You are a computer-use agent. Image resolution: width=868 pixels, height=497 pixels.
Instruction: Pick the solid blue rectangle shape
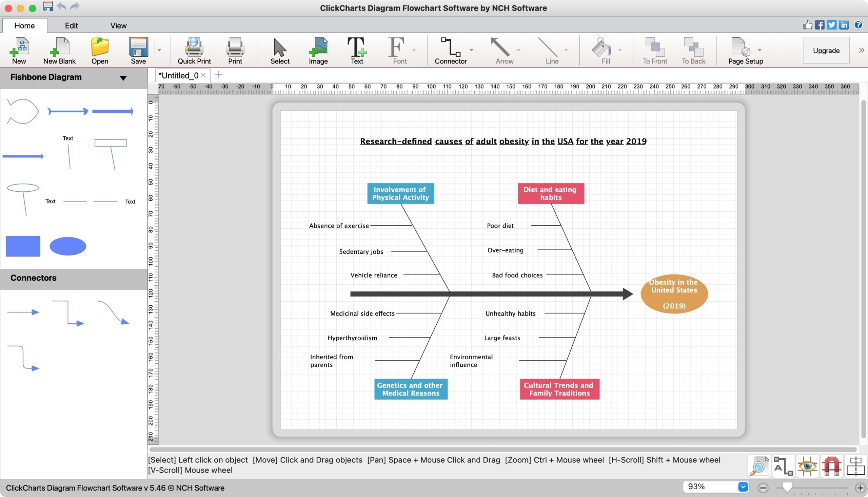pos(23,246)
